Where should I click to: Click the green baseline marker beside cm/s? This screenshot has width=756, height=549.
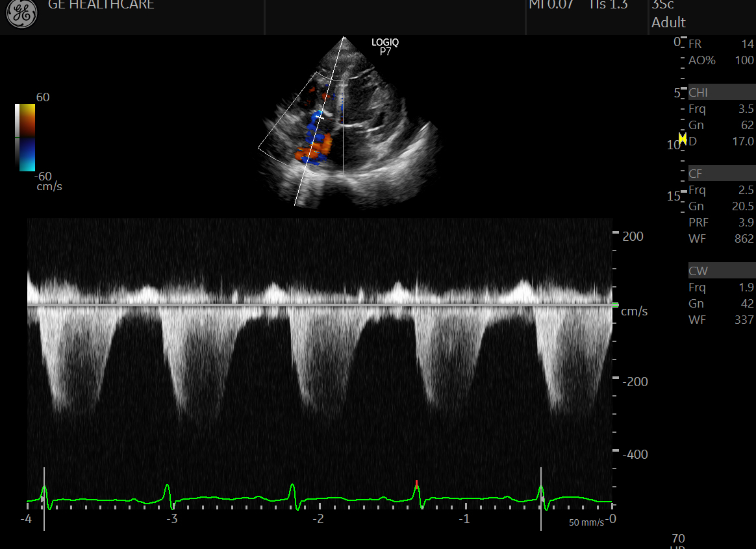(x=616, y=304)
